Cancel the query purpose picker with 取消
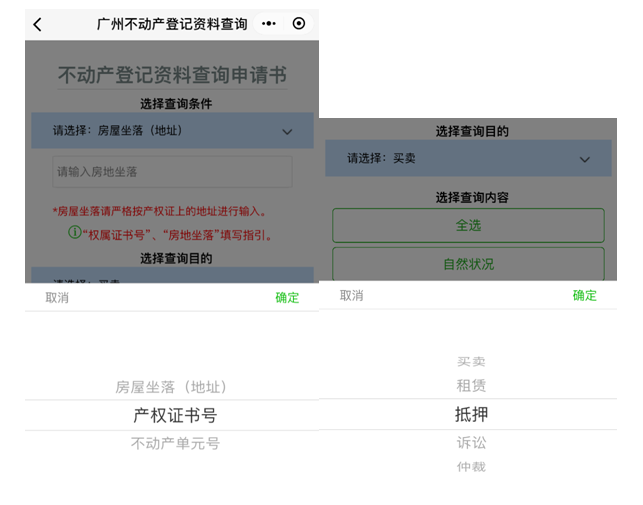Viewport: 643px width, 505px height. (352, 296)
